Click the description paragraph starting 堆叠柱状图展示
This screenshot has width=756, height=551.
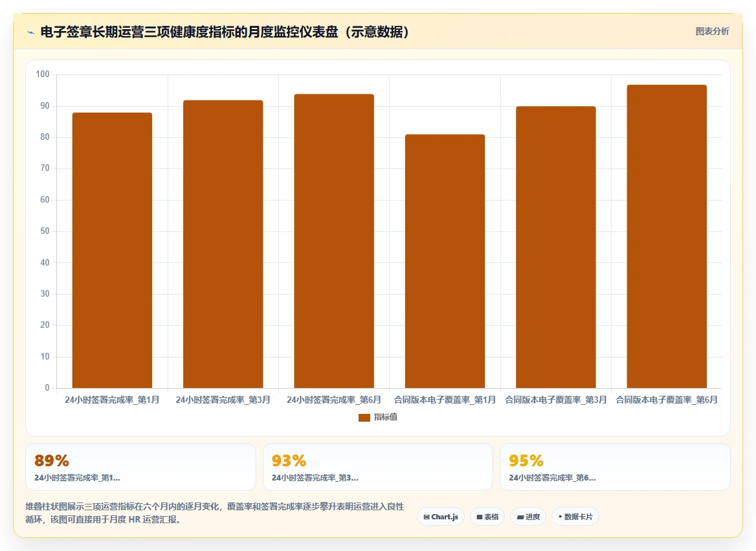pyautogui.click(x=214, y=513)
